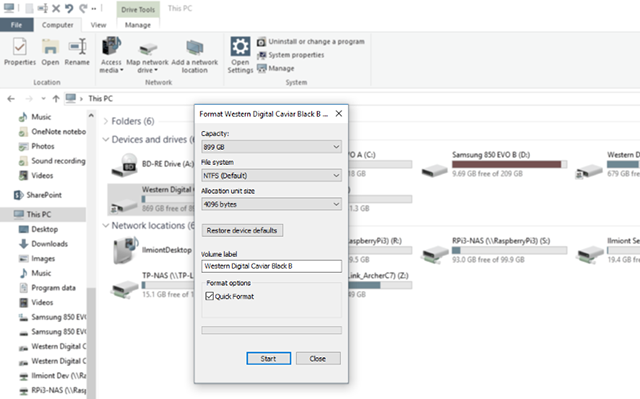Open the File system NTFS dropdown

coord(271,175)
